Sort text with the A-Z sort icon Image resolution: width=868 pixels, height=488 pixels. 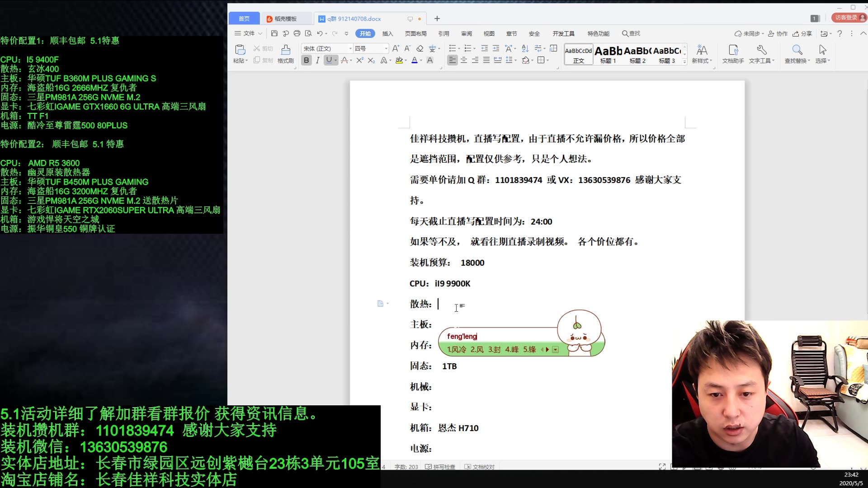point(525,48)
